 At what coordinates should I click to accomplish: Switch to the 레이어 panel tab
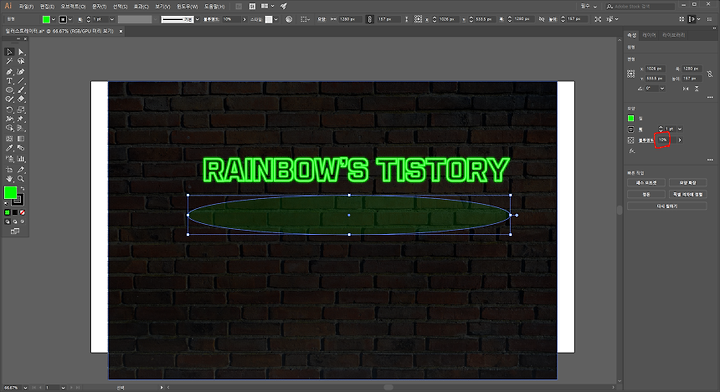(x=649, y=35)
